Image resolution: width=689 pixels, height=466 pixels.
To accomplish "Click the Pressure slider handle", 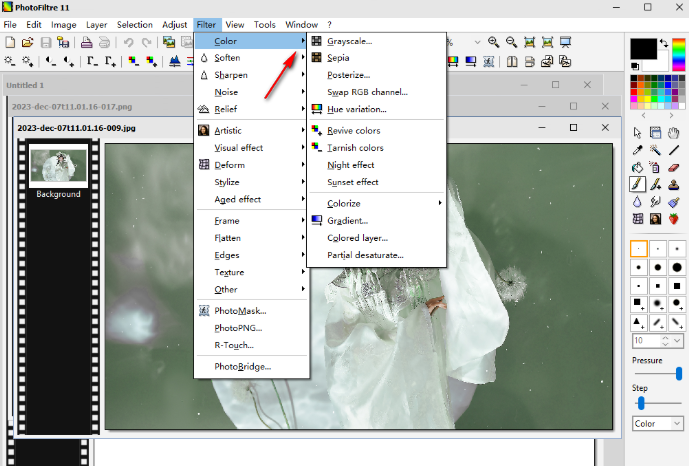I will tap(679, 373).
